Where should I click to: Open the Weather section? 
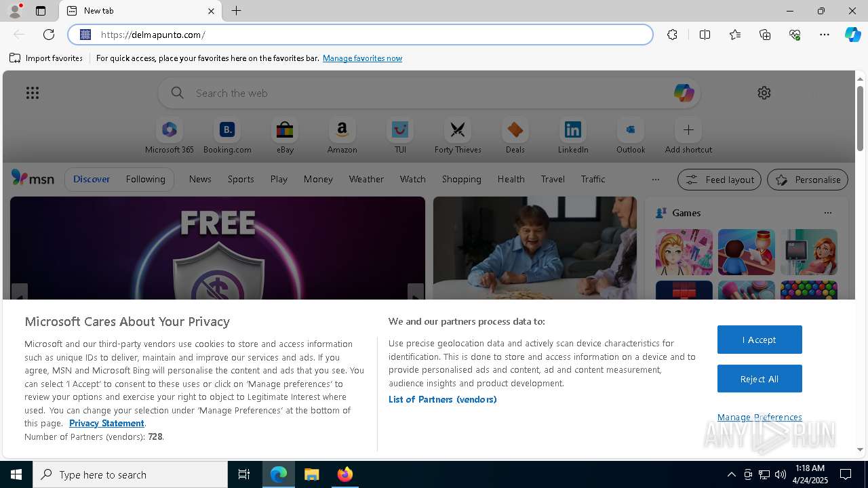(366, 179)
